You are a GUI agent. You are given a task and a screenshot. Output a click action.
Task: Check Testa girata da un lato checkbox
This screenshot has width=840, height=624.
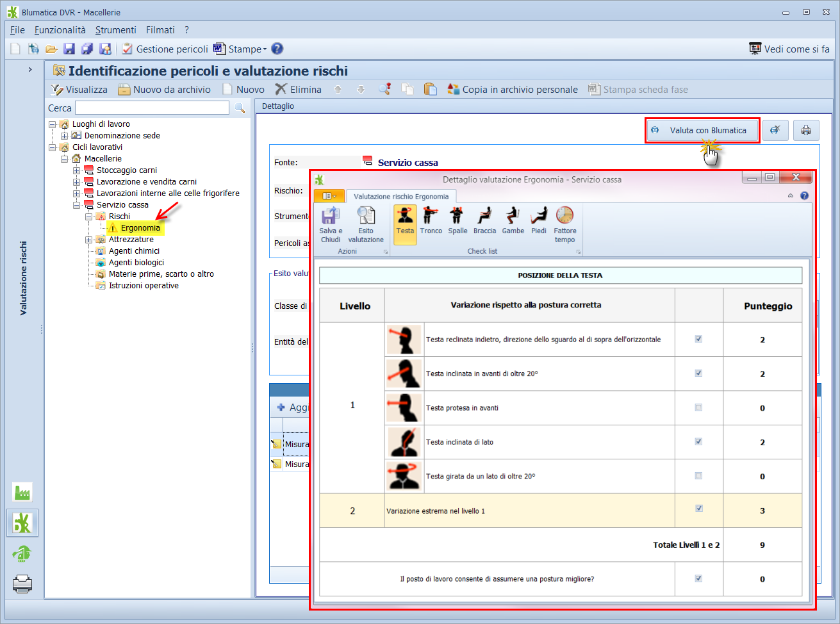(x=698, y=476)
